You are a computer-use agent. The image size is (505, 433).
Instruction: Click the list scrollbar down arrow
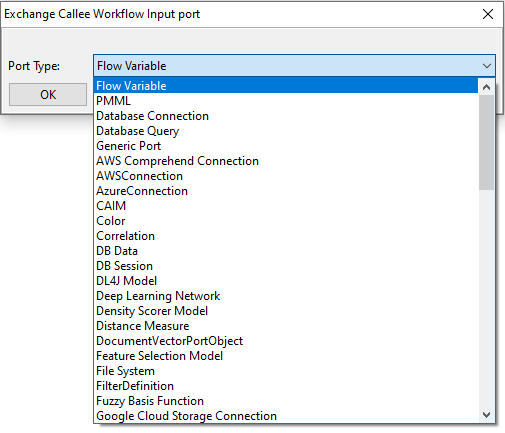pyautogui.click(x=486, y=415)
